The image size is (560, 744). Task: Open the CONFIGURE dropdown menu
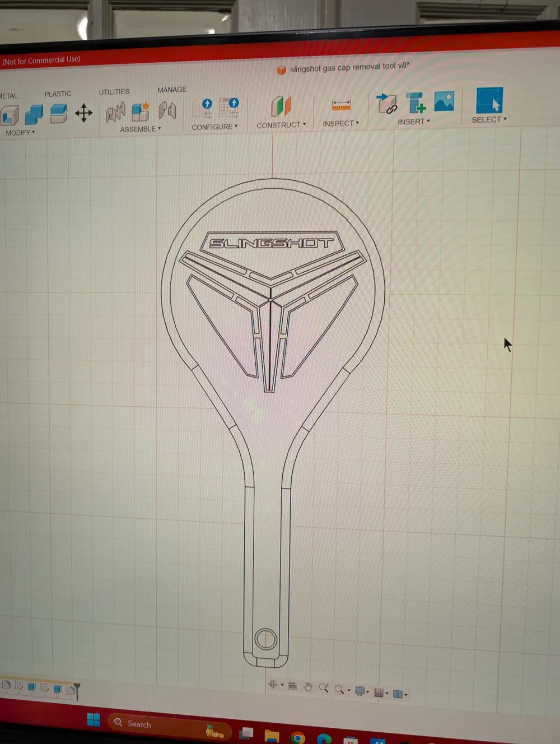pyautogui.click(x=215, y=127)
